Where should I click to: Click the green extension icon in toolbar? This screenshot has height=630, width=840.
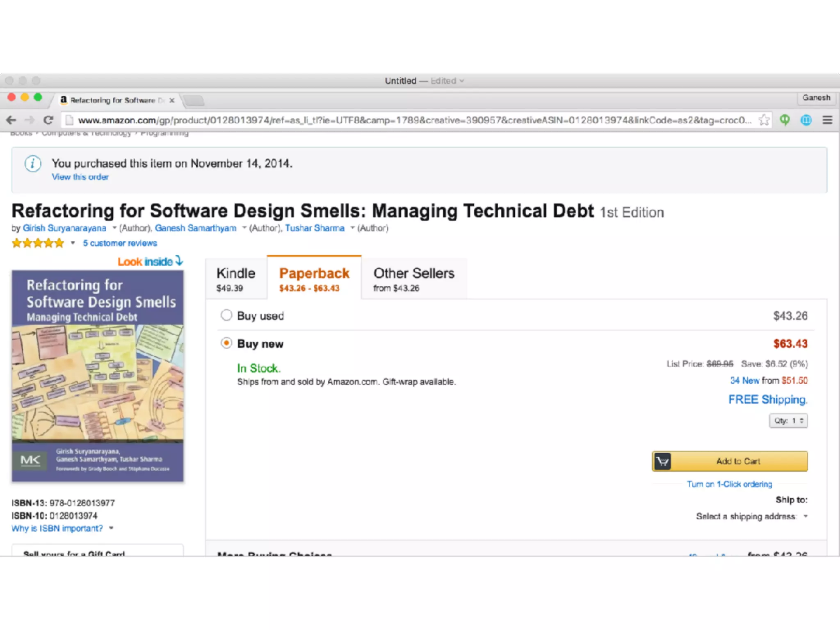point(785,120)
